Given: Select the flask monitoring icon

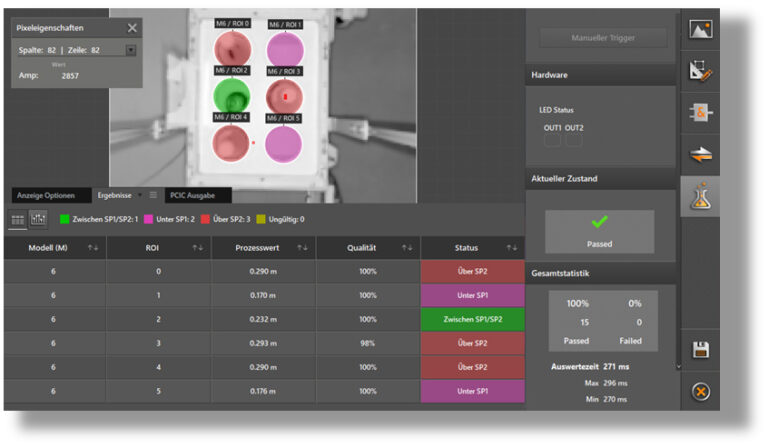Looking at the screenshot, I should (701, 195).
